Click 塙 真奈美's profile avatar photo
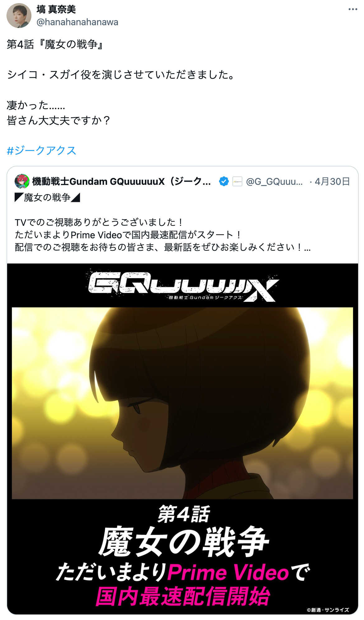The height and width of the screenshot is (620, 364). (x=19, y=16)
